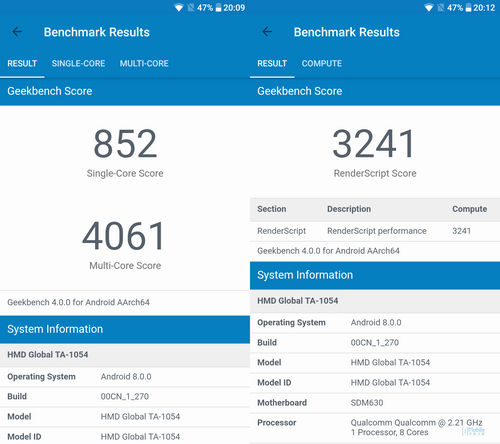Tap the no-SIM icon in right status bar
The image size is (500, 444).
[441, 8]
